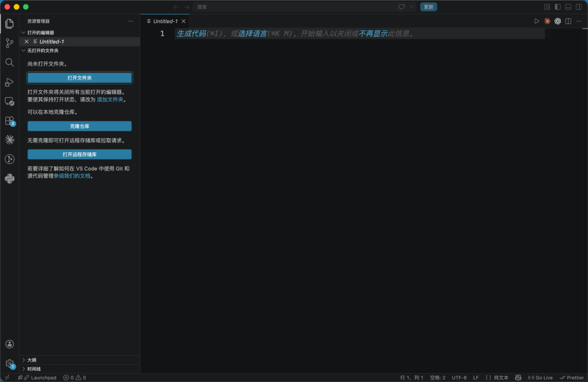Click the ChatGPT icon in editor toolbar
This screenshot has width=588, height=382.
coord(558,21)
